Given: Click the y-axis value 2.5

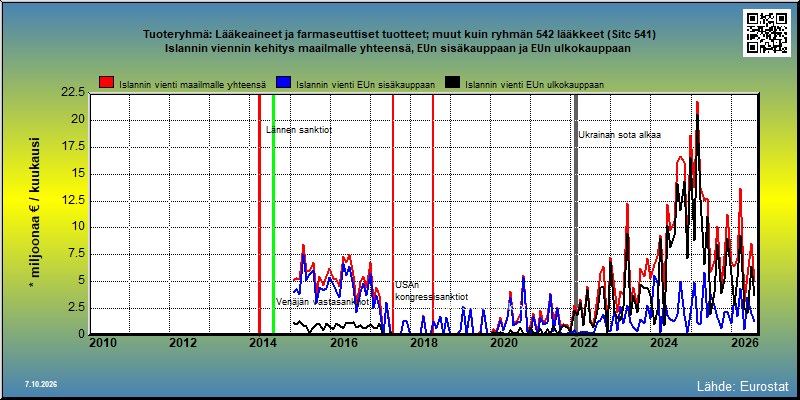Looking at the screenshot, I should tap(75, 308).
